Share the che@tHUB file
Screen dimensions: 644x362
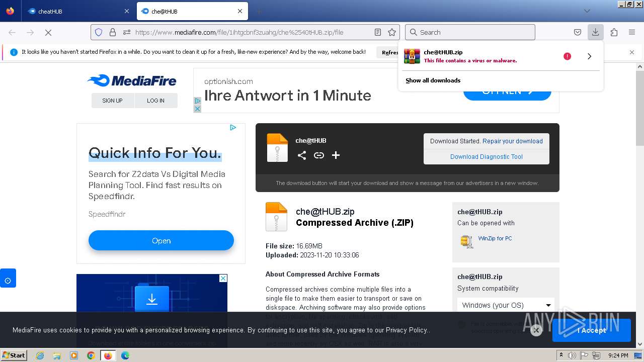tap(302, 155)
